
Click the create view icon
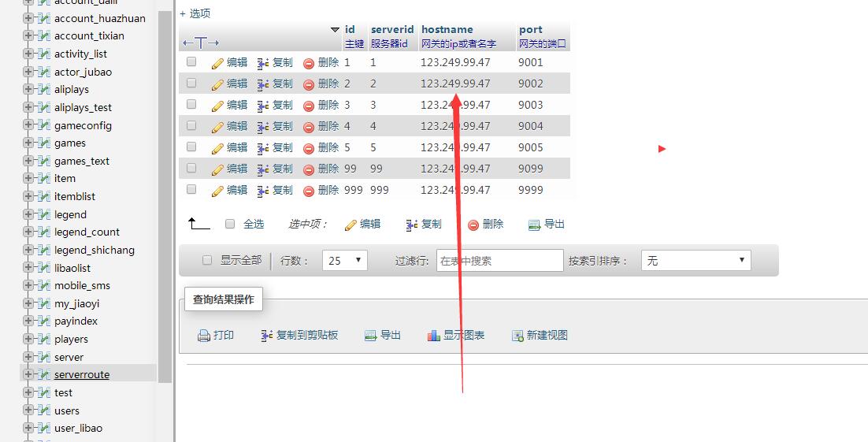click(517, 336)
